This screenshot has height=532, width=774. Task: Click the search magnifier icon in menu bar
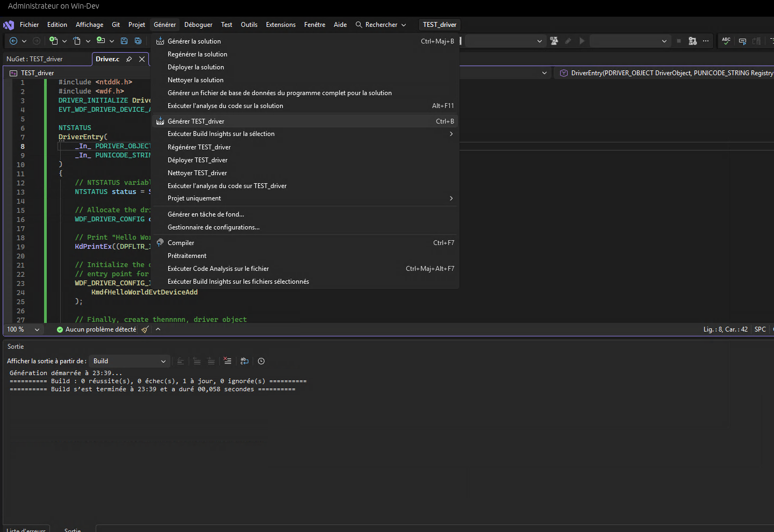click(x=359, y=25)
